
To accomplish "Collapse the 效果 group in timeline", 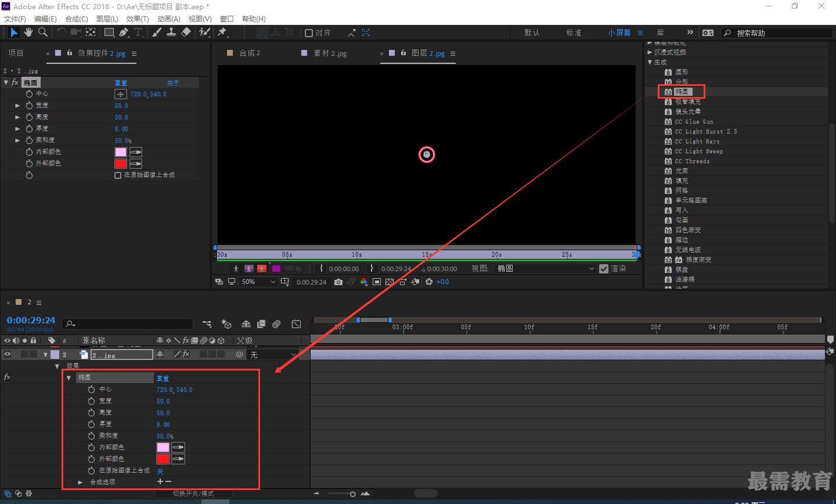I will point(57,366).
